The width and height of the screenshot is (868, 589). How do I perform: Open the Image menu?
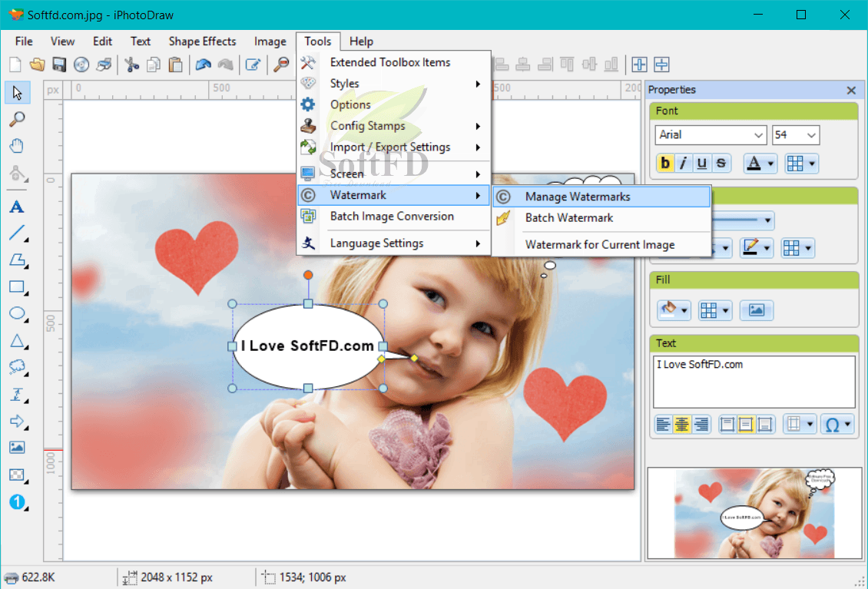tap(270, 41)
